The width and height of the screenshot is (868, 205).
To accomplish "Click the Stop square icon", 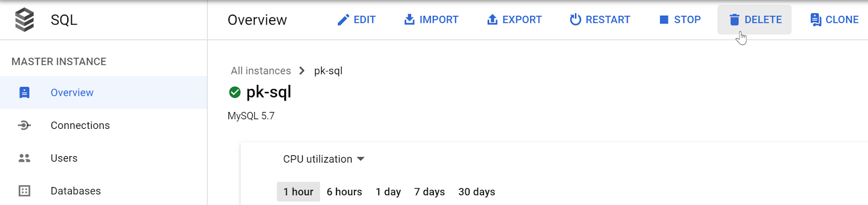I will tap(663, 20).
